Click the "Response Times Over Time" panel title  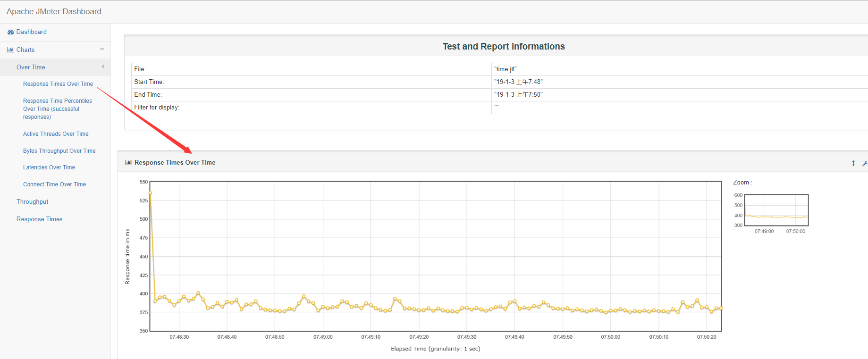pyautogui.click(x=175, y=163)
